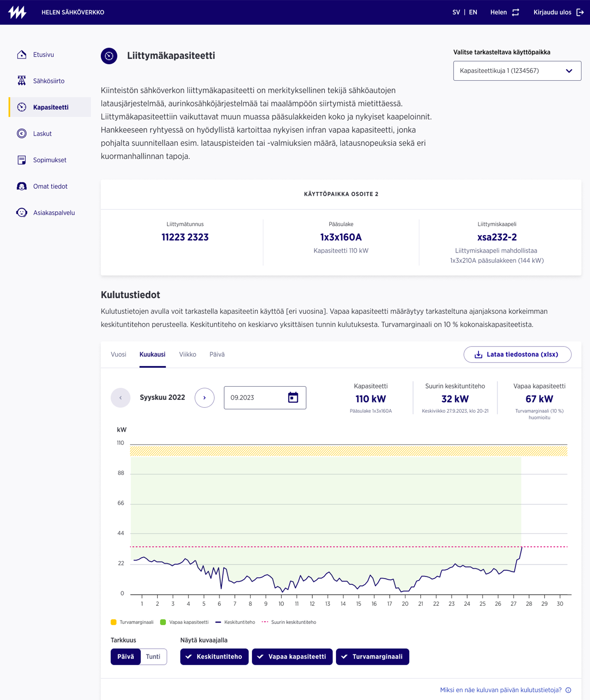Screen dimensions: 590x700
Task: Click the info icon beside Miksi en näe
Action: tap(568, 690)
